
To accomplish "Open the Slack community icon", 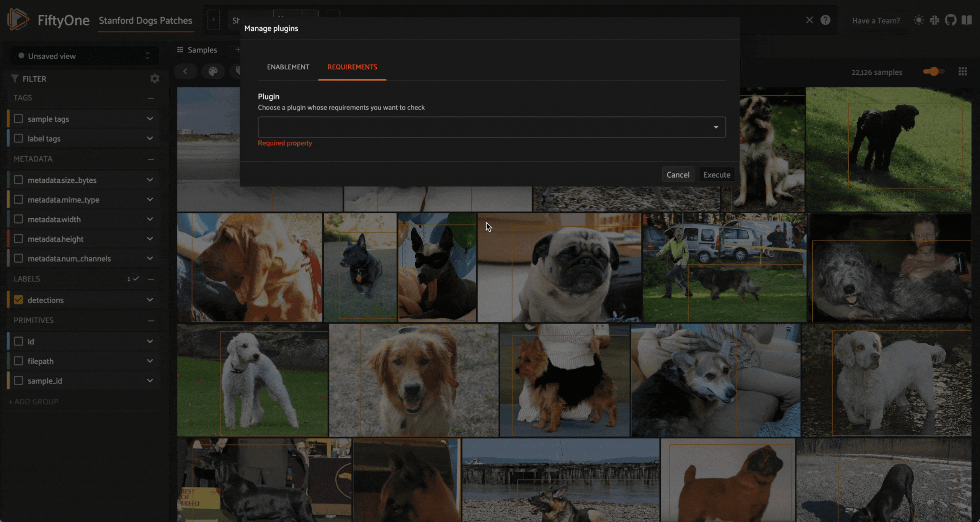I will (x=934, y=20).
